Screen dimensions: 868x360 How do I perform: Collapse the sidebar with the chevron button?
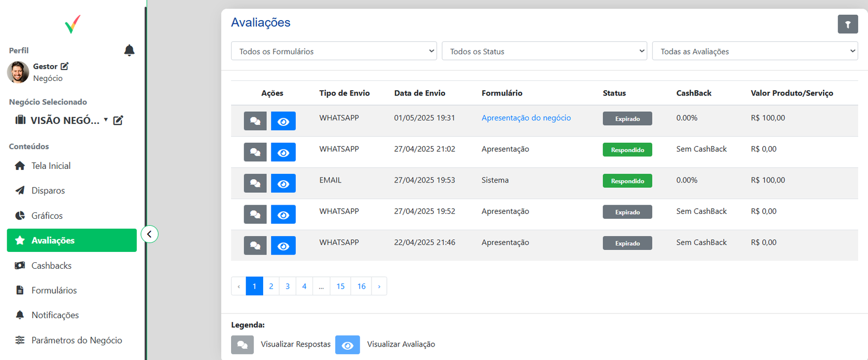[150, 234]
